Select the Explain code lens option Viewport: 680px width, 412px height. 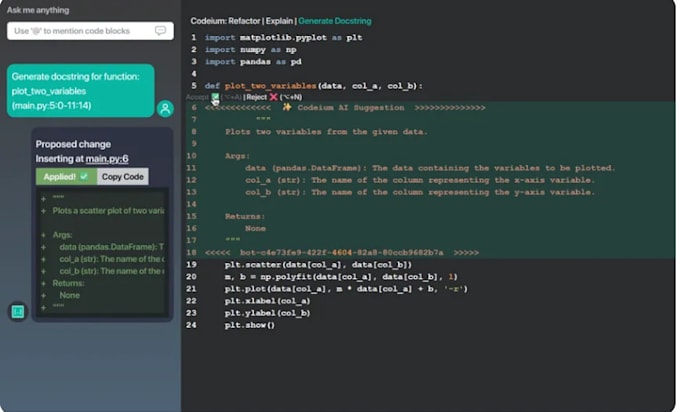tap(279, 21)
